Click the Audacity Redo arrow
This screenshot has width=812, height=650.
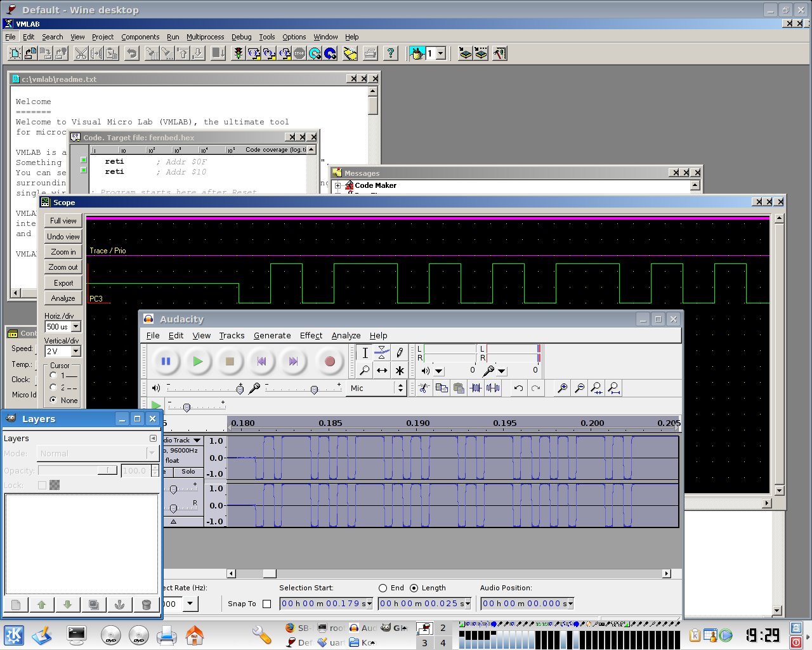click(535, 388)
